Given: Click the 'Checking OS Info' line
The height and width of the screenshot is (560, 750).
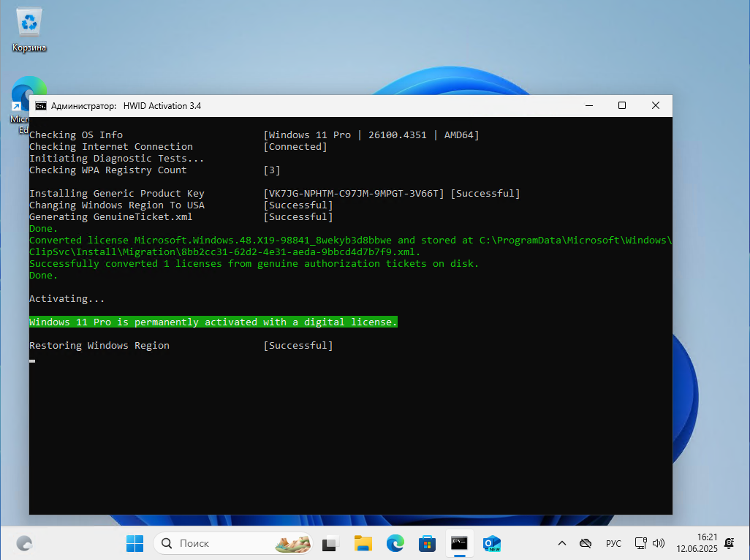Looking at the screenshot, I should point(76,135).
